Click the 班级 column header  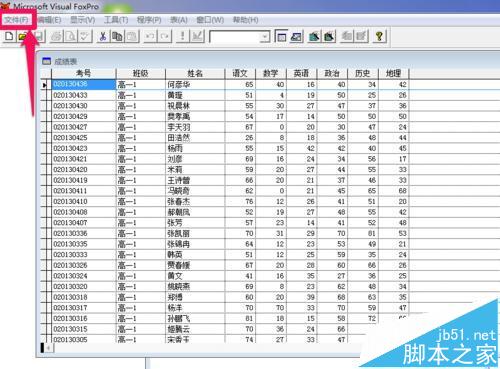coord(140,74)
